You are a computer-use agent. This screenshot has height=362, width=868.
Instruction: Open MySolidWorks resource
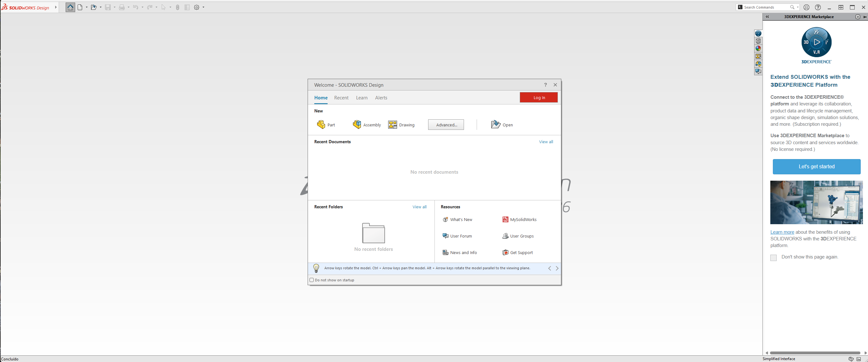coord(519,220)
